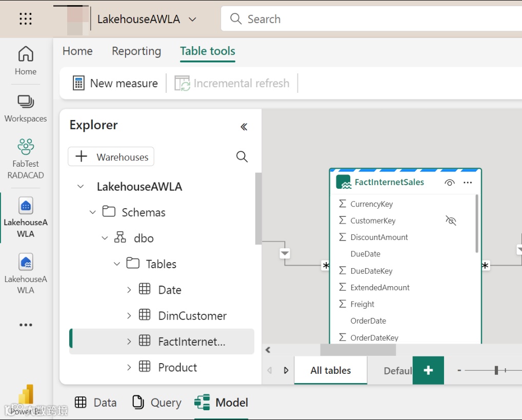The height and width of the screenshot is (420, 522).
Task: Expand the DimCustomer table node
Action: (x=129, y=315)
